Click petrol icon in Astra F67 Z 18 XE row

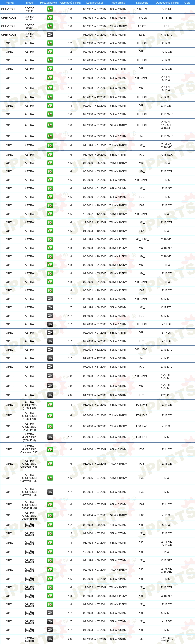pyautogui.click(x=50, y=290)
